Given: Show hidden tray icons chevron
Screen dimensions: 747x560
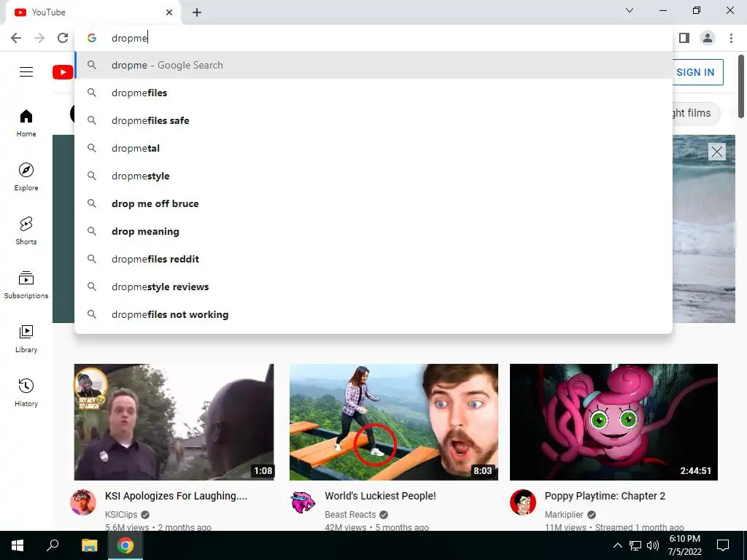Looking at the screenshot, I should coord(617,545).
